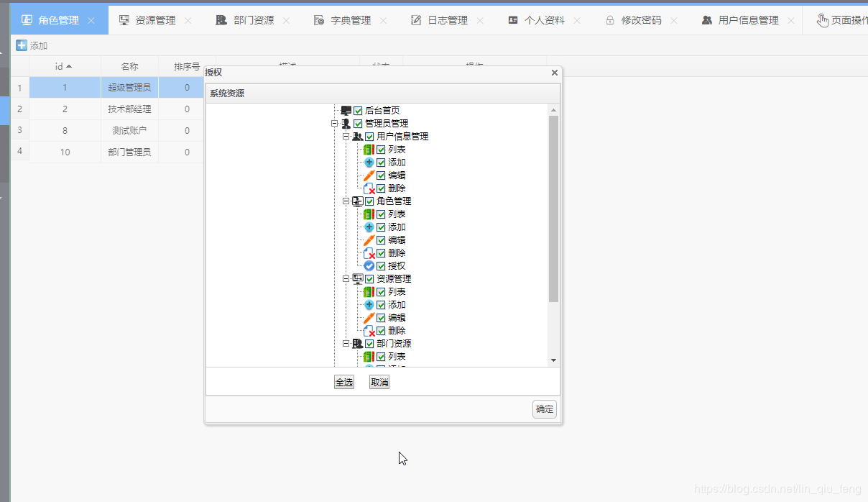The image size is (868, 502).
Task: Uncheck 删除 checkbox under 用户信息管理
Action: point(381,188)
